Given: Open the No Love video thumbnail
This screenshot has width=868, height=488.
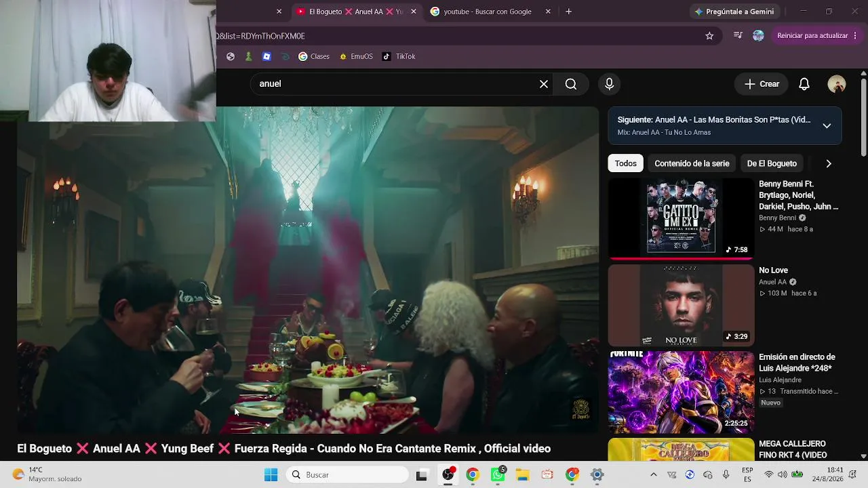Looking at the screenshot, I should point(681,305).
